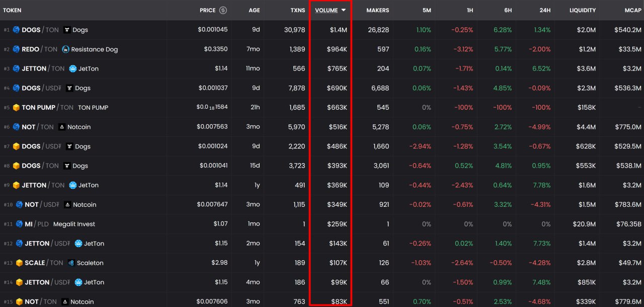Click the blue DEX icon in row #6
Viewport: 644px width, 307px height.
16,127
